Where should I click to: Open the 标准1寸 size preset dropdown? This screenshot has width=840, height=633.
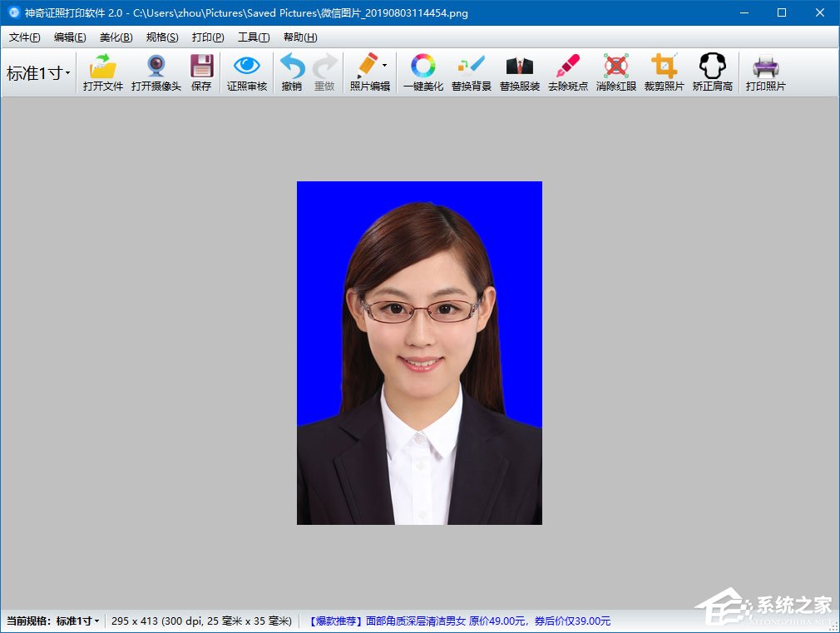[37, 72]
